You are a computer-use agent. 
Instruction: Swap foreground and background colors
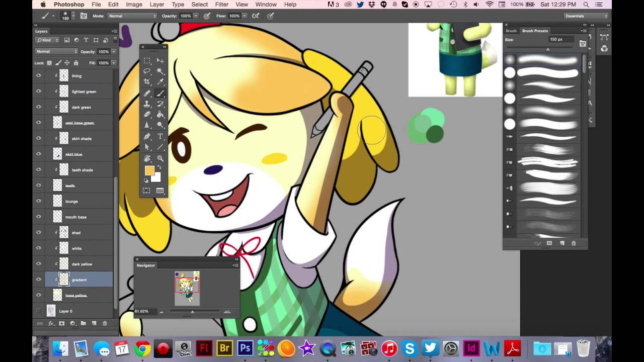(x=159, y=167)
